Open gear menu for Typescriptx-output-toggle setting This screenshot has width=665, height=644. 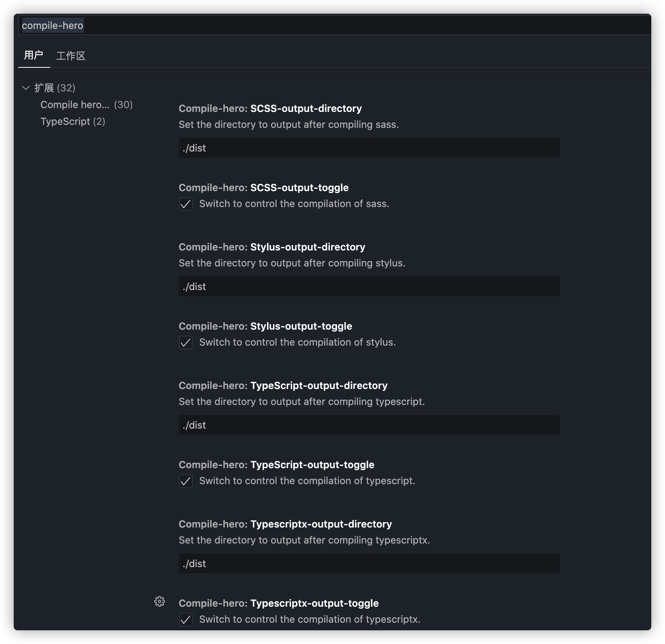click(x=160, y=601)
